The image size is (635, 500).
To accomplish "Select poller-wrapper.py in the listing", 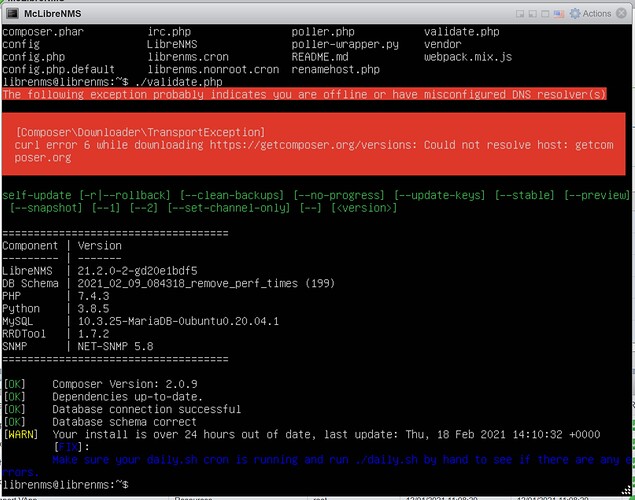I will pos(345,44).
